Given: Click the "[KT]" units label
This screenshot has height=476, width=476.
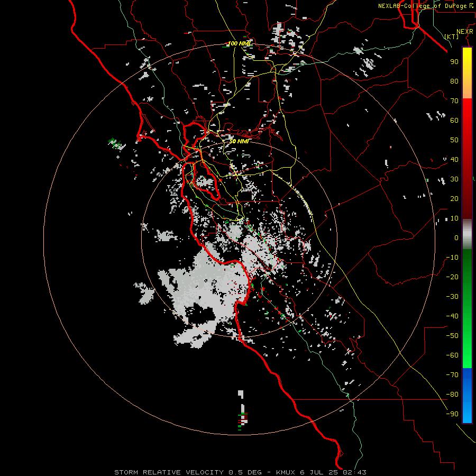Looking at the screenshot, I should (x=452, y=36).
